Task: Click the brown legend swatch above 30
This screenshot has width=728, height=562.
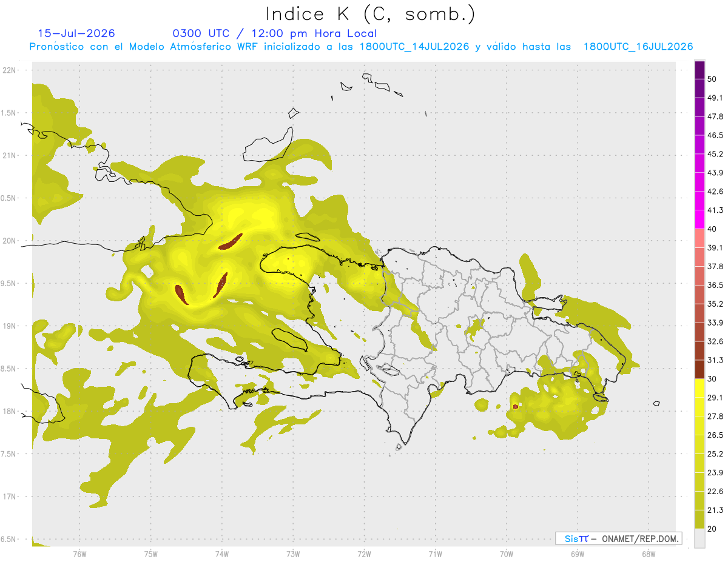Action: tap(699, 369)
